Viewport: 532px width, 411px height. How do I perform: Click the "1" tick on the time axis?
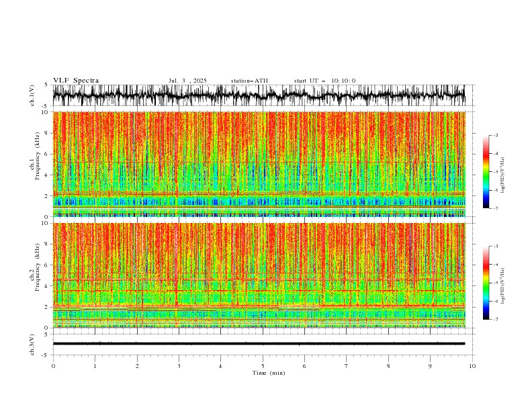tap(95, 366)
